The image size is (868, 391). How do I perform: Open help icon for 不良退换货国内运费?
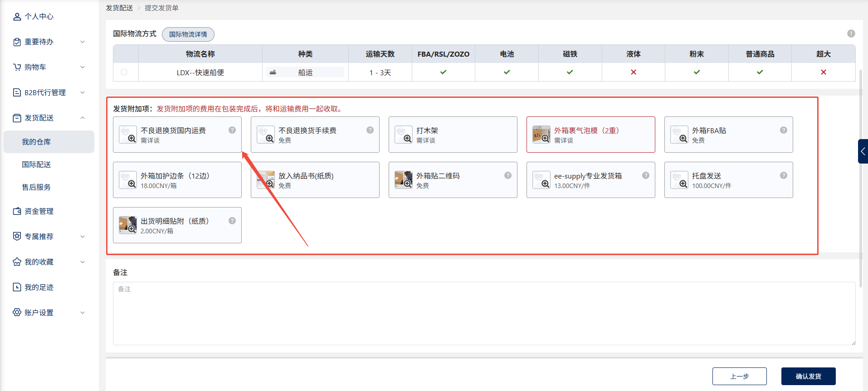(x=232, y=130)
